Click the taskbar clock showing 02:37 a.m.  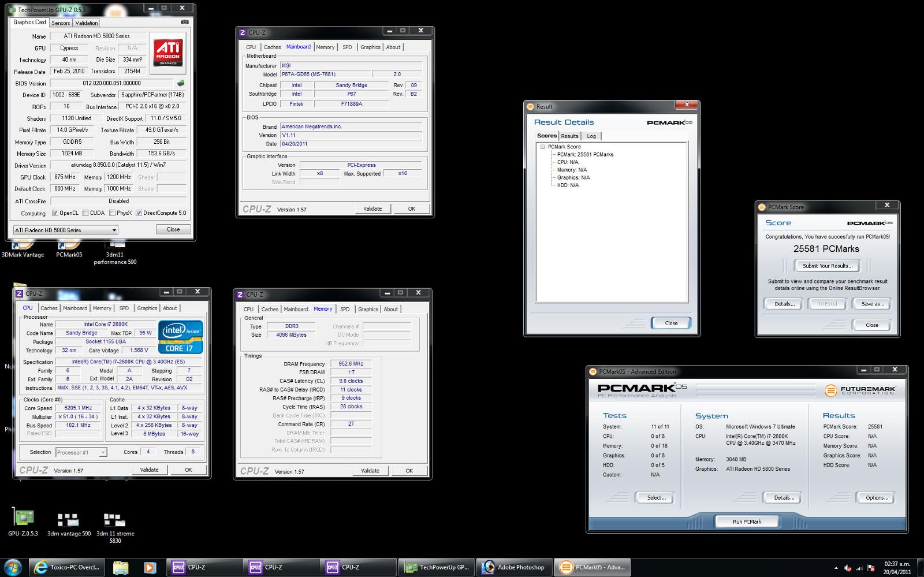(x=897, y=568)
